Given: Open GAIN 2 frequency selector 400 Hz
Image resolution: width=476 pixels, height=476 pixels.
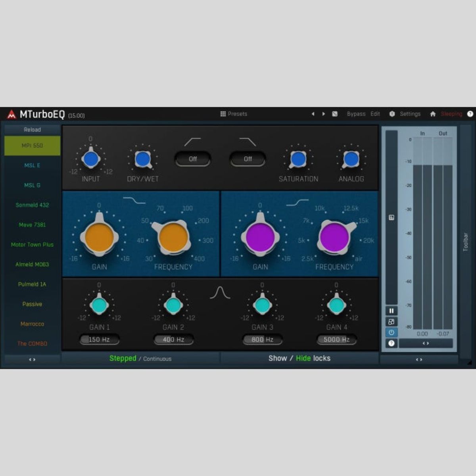Looking at the screenshot, I should 173,340.
